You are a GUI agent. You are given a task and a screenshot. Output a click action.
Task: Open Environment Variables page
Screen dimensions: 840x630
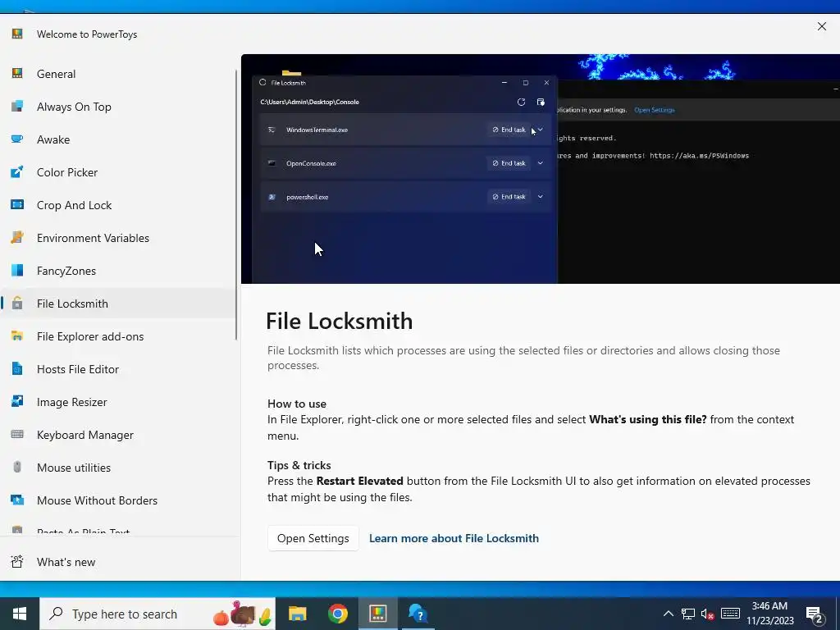[118, 237]
